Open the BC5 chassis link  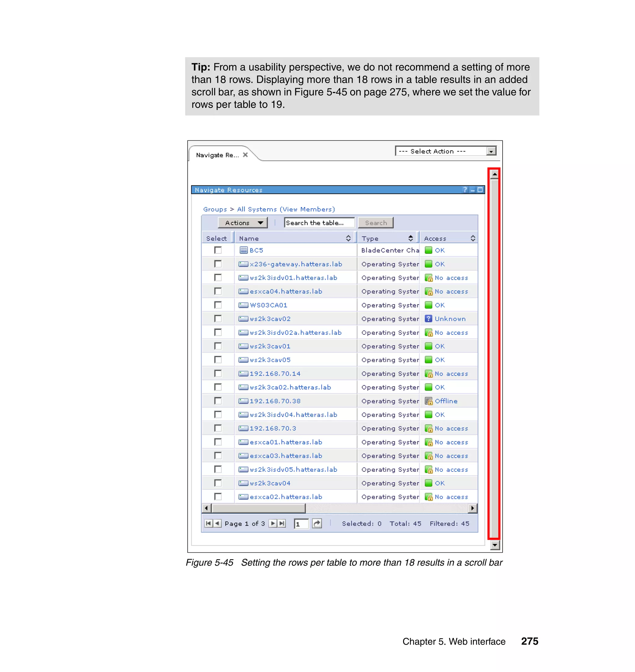tap(256, 250)
